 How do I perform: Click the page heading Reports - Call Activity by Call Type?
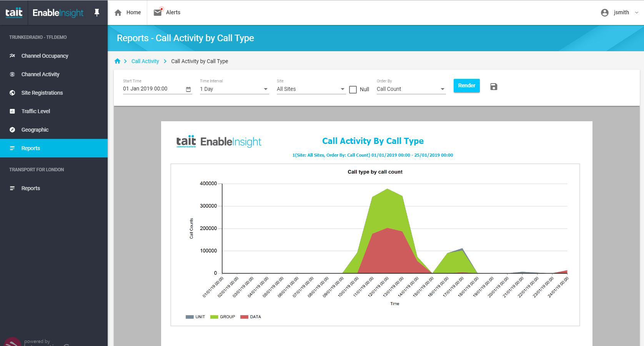tap(185, 38)
